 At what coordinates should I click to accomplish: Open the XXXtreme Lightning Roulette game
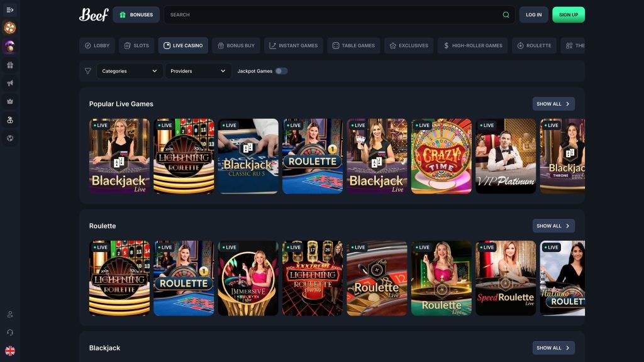click(x=313, y=278)
